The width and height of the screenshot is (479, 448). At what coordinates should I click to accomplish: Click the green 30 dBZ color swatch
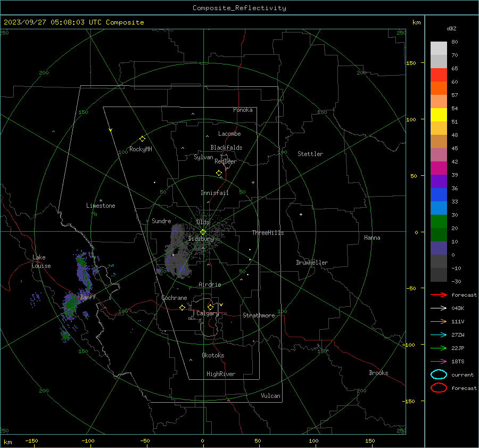pyautogui.click(x=439, y=221)
